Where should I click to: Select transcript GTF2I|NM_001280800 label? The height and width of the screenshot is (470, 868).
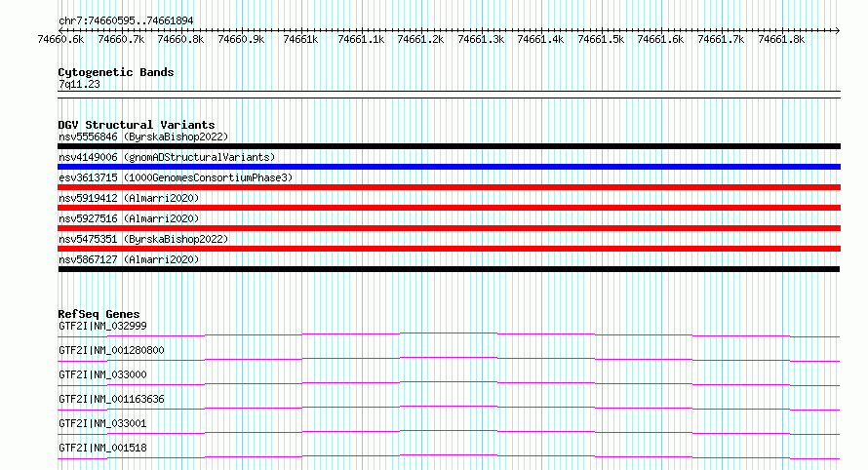[x=111, y=350]
